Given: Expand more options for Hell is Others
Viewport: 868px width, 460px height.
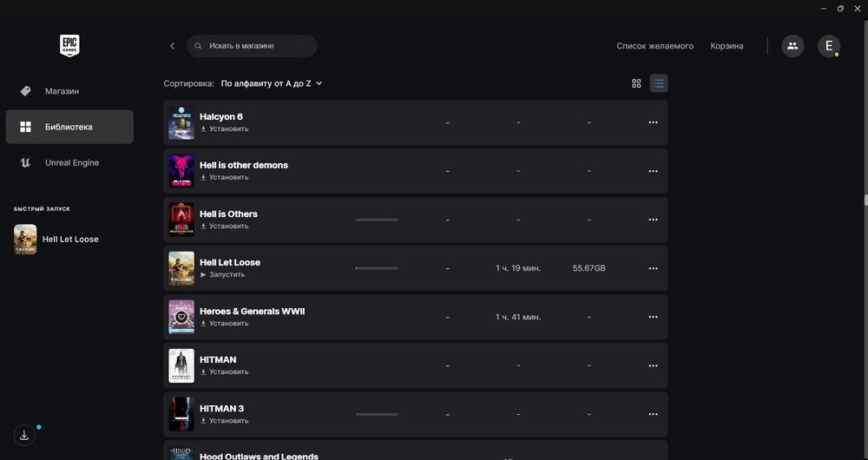Looking at the screenshot, I should click(x=653, y=220).
